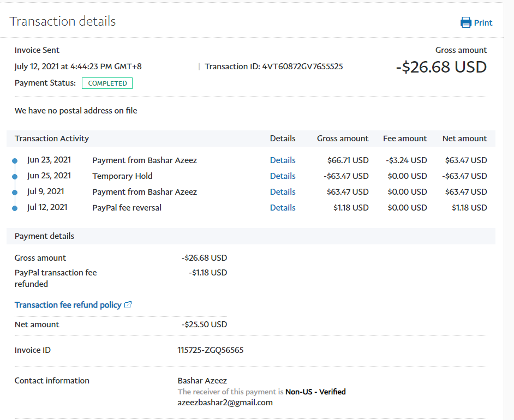Click the large -$26.68 USD gross amount
514x420 pixels.
441,67
